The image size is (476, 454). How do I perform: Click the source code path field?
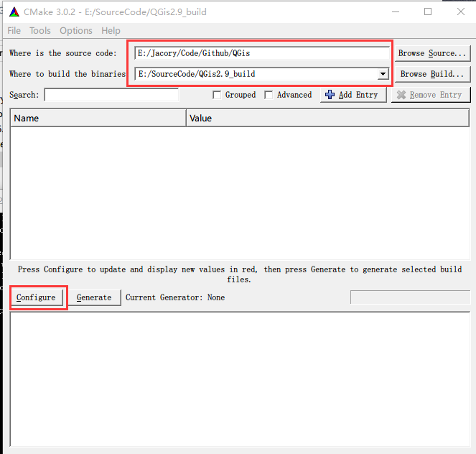(262, 53)
